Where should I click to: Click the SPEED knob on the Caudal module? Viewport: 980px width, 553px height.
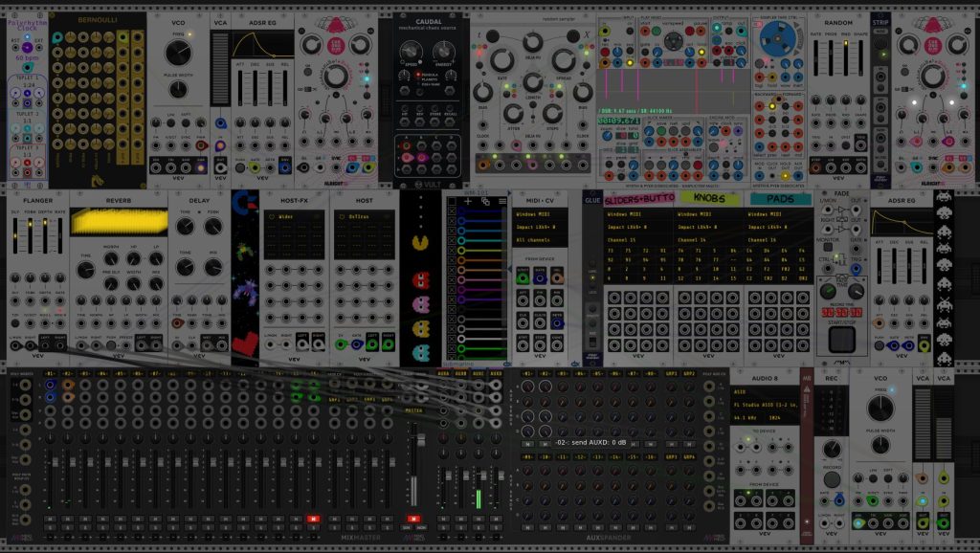tap(412, 51)
